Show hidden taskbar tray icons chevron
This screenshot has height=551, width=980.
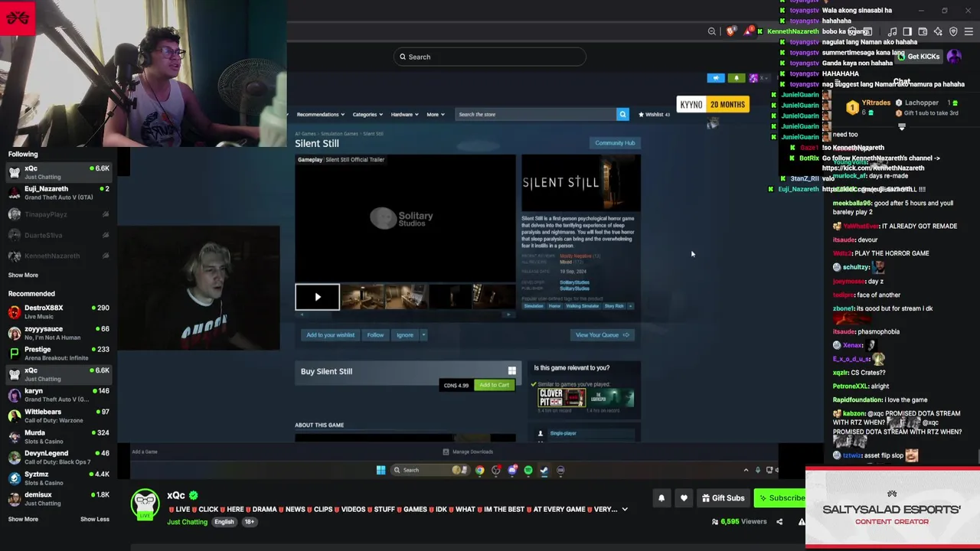(746, 470)
